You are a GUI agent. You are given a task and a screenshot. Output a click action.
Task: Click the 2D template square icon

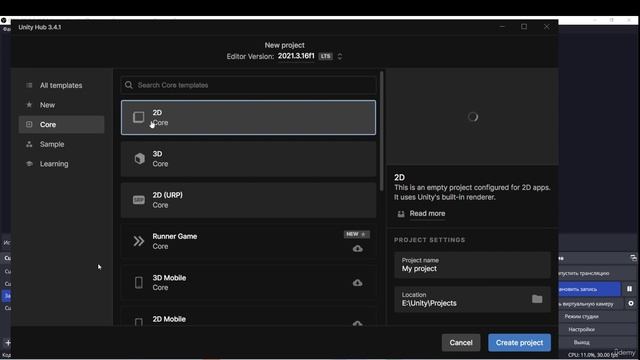click(139, 117)
